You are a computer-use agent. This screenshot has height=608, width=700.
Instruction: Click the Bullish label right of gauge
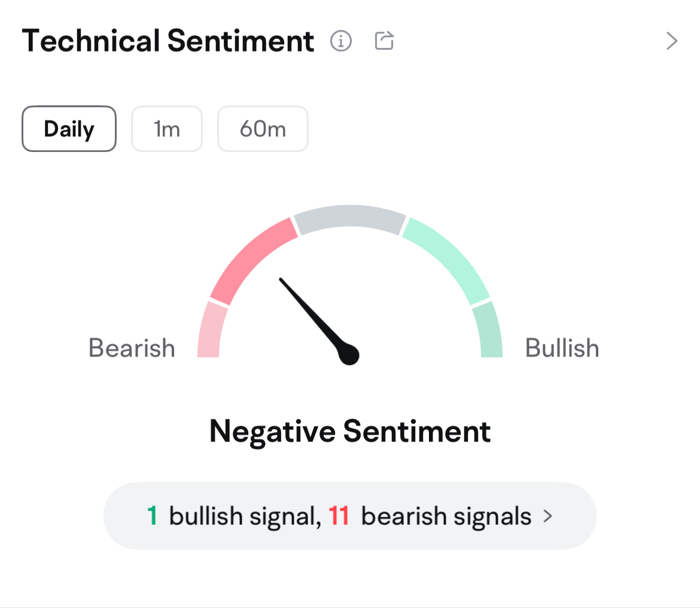point(562,348)
